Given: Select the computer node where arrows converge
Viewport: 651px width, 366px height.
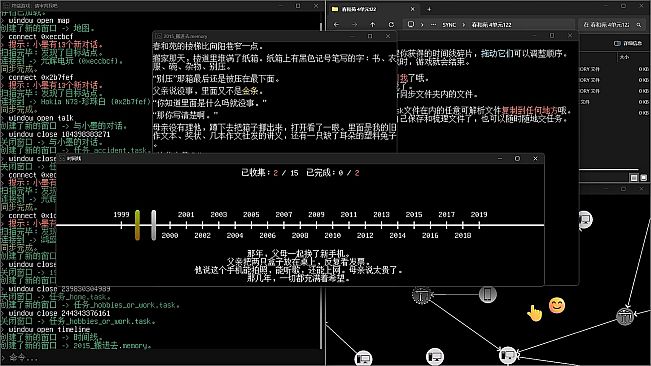Looking at the screenshot, I should coord(507,355).
